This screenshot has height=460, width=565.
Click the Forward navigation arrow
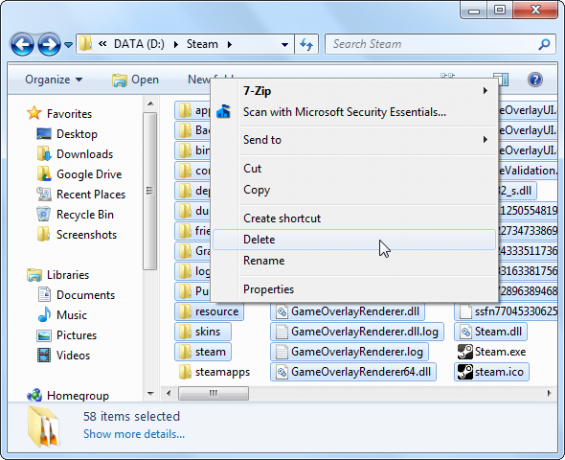(x=49, y=45)
